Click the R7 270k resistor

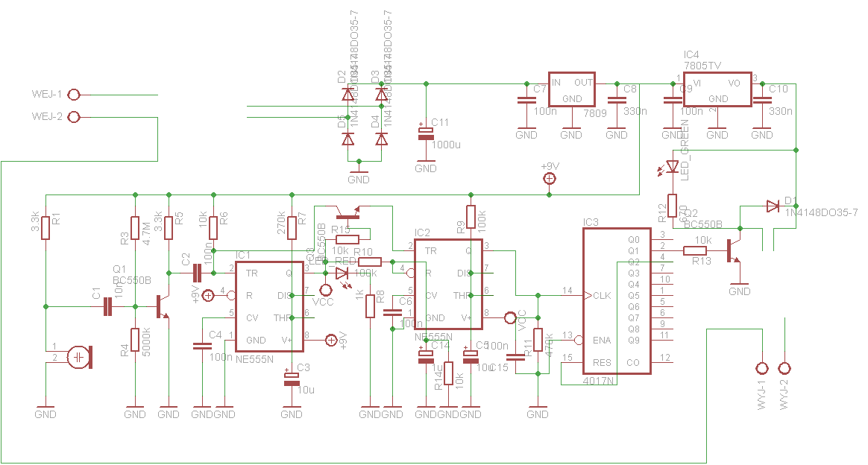[292, 228]
